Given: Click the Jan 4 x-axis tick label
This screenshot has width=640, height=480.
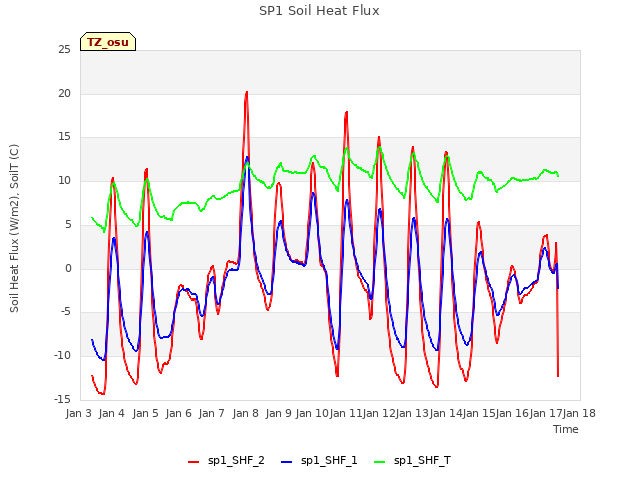Looking at the screenshot, I should pyautogui.click(x=112, y=413).
